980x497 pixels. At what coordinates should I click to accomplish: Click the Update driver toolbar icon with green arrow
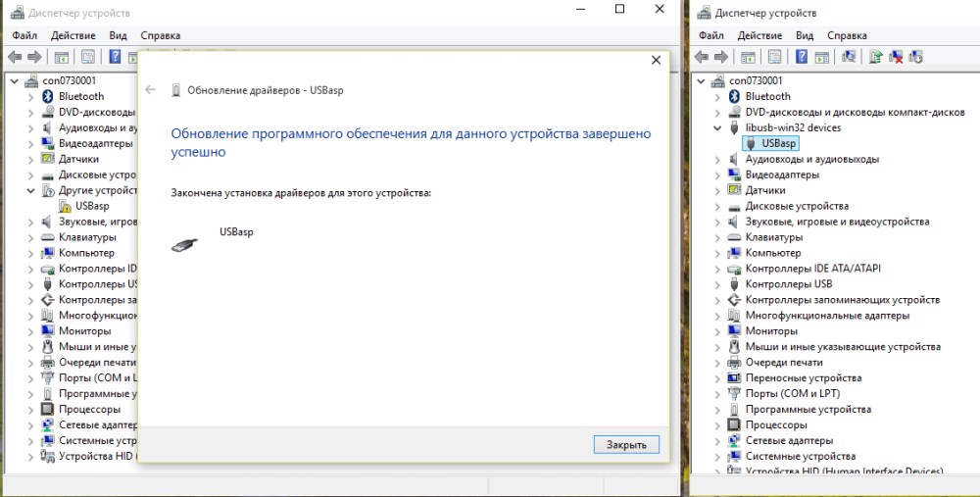(x=875, y=57)
